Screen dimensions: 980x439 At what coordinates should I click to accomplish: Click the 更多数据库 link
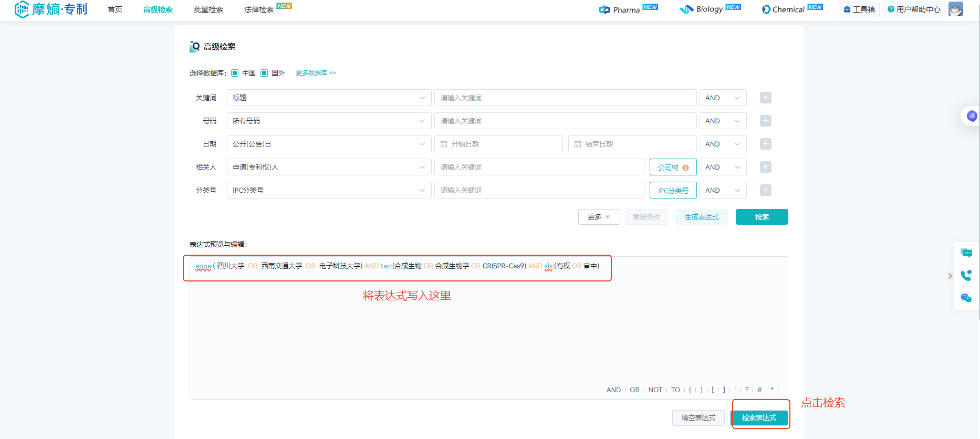tap(316, 73)
